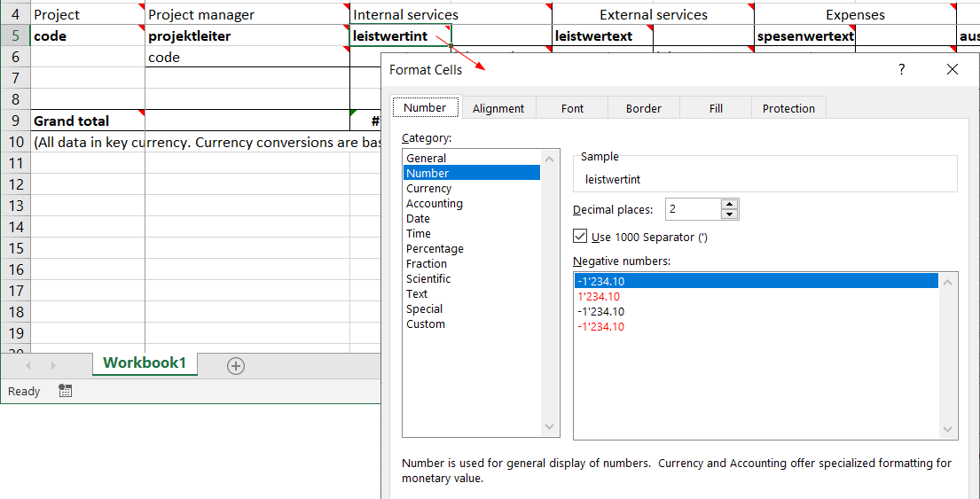The height and width of the screenshot is (499, 980).
Task: Decrease decimal places with down arrow
Action: 729,214
